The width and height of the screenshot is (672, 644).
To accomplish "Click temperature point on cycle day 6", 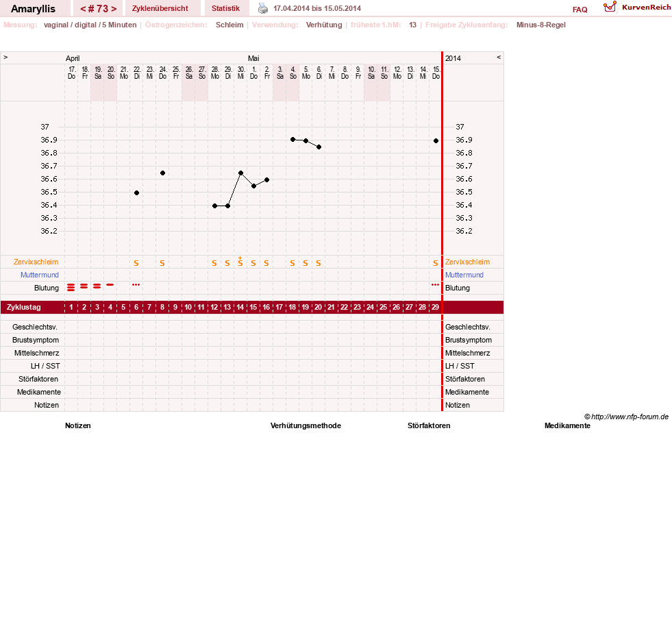I will click(x=137, y=193).
